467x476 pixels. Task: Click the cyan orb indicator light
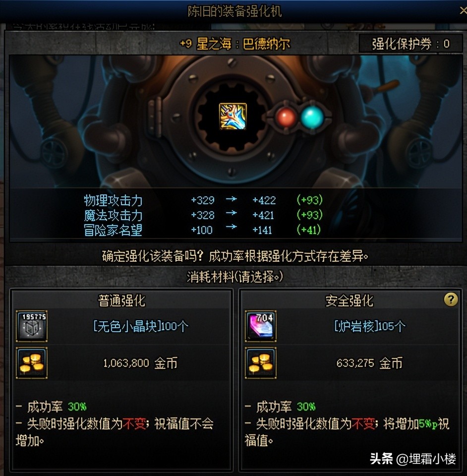pos(312,117)
